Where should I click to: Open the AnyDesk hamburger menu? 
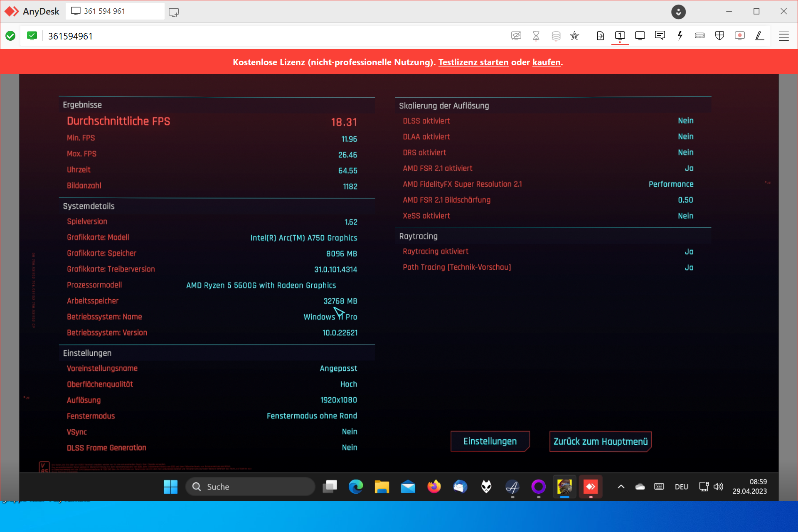(x=783, y=36)
